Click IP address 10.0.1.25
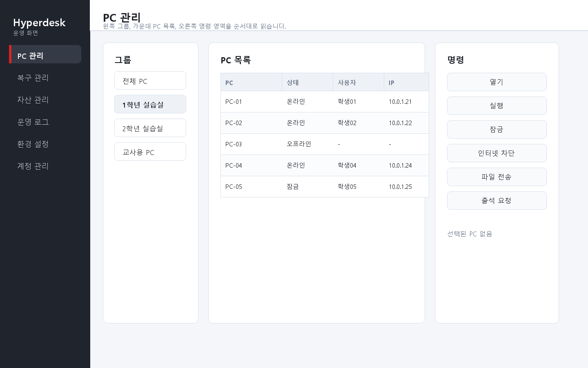 [x=400, y=187]
